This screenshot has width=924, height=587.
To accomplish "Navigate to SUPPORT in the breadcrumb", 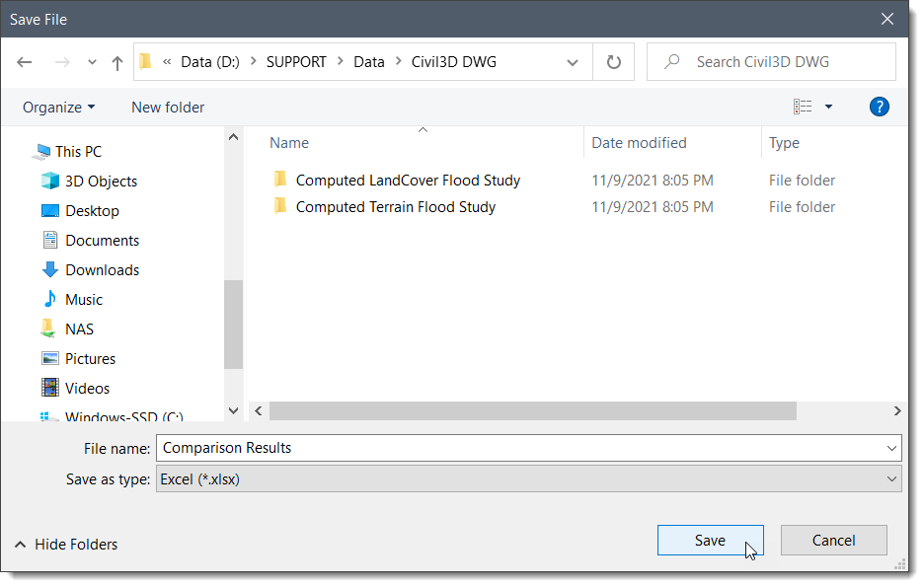I will coord(296,62).
